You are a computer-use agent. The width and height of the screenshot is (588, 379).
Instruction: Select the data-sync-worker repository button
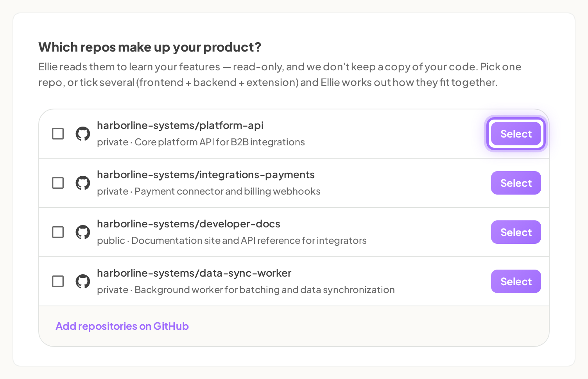coord(516,281)
